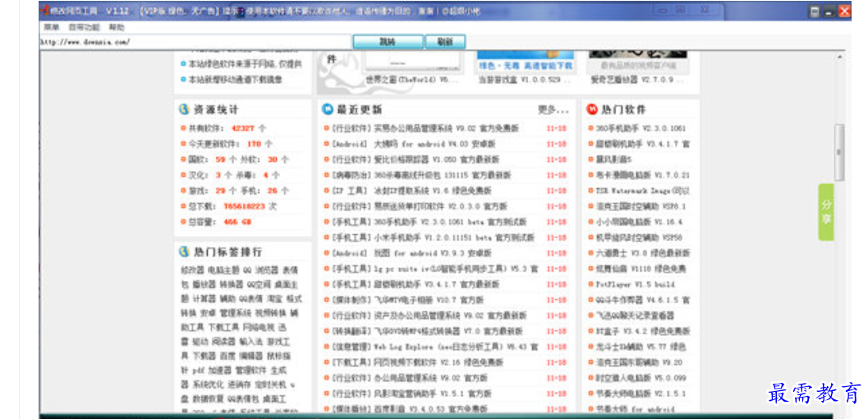
Task: Open the 菜单 menu in the menu bar
Action: point(52,27)
